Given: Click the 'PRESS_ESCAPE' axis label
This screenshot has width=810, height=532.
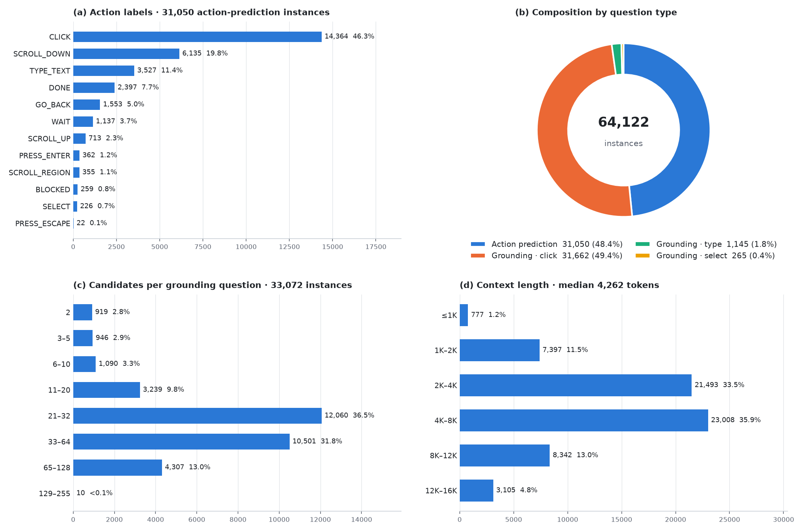Looking at the screenshot, I should (x=43, y=223).
